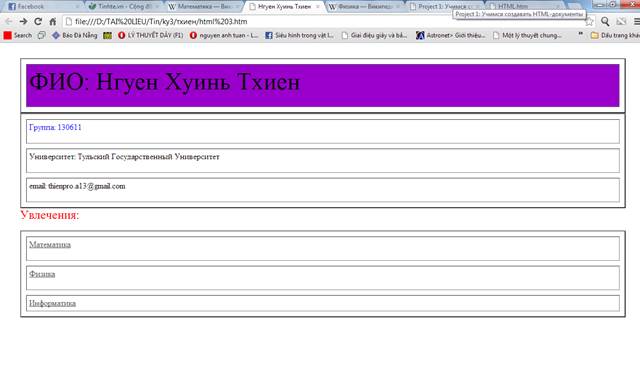Open the Математика link

pyautogui.click(x=50, y=245)
